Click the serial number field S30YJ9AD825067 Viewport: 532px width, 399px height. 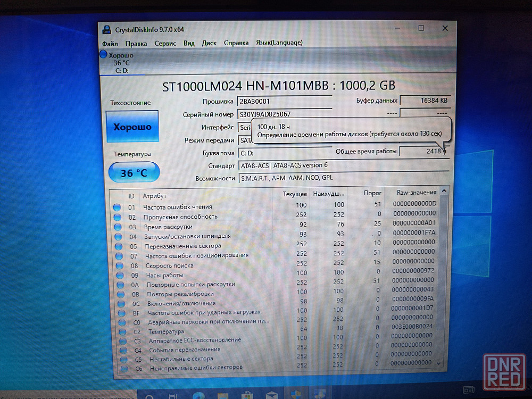pos(285,114)
